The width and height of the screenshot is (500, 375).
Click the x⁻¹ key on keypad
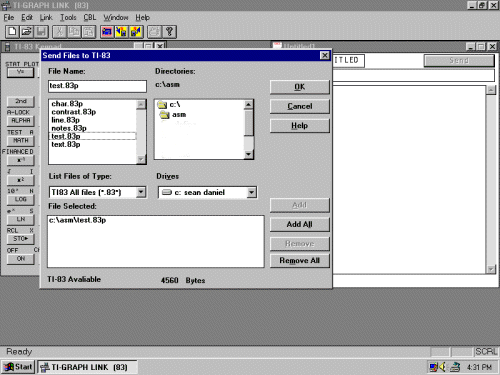(21, 160)
